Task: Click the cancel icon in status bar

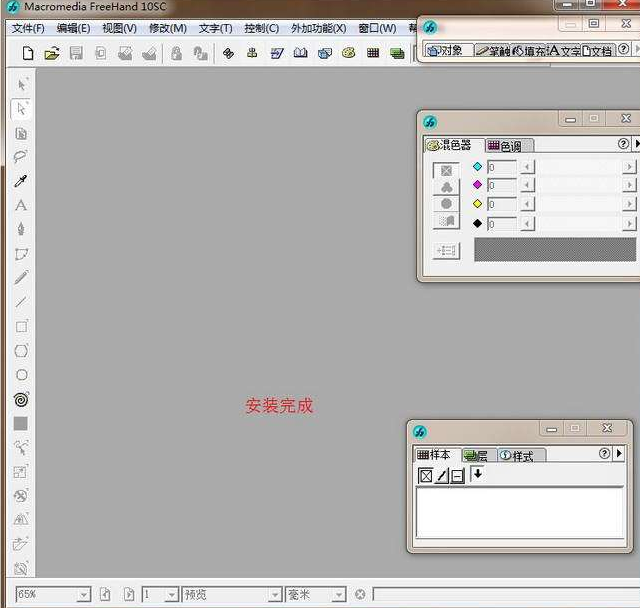Action: click(360, 595)
